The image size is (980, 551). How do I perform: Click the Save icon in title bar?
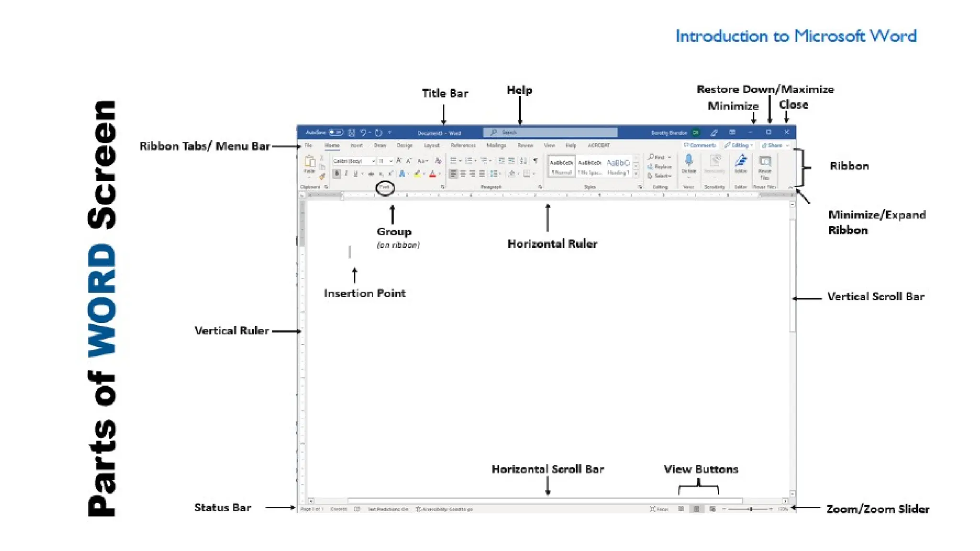tap(352, 132)
